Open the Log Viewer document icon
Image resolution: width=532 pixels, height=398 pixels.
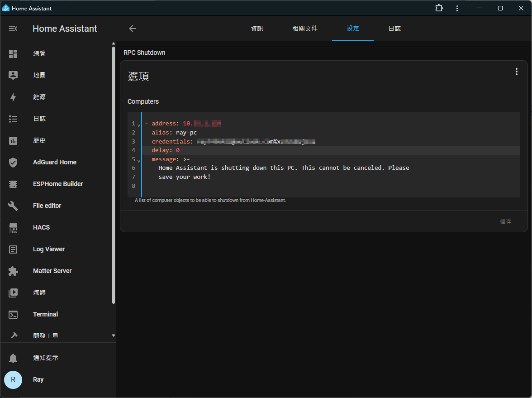[13, 249]
